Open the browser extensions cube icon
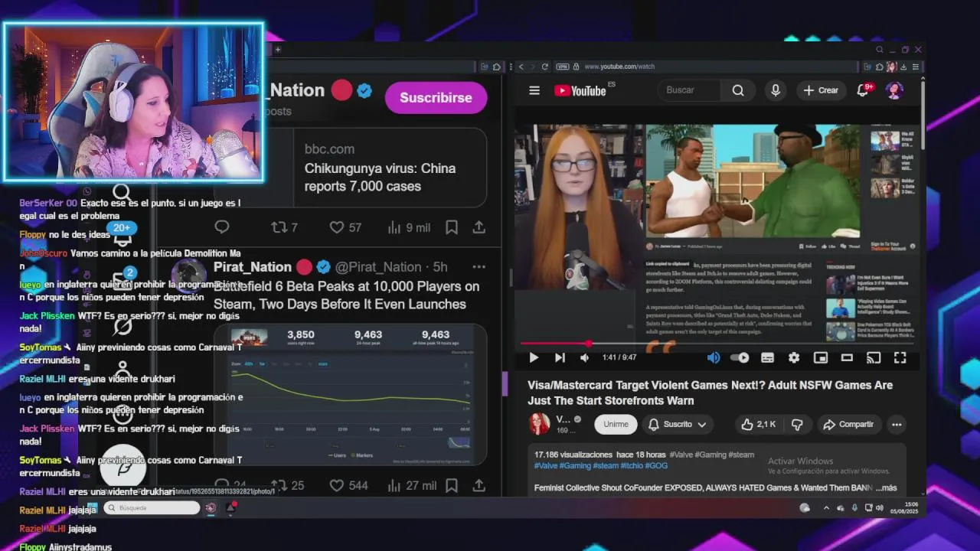Screen dimensions: 980x551 tap(879, 67)
